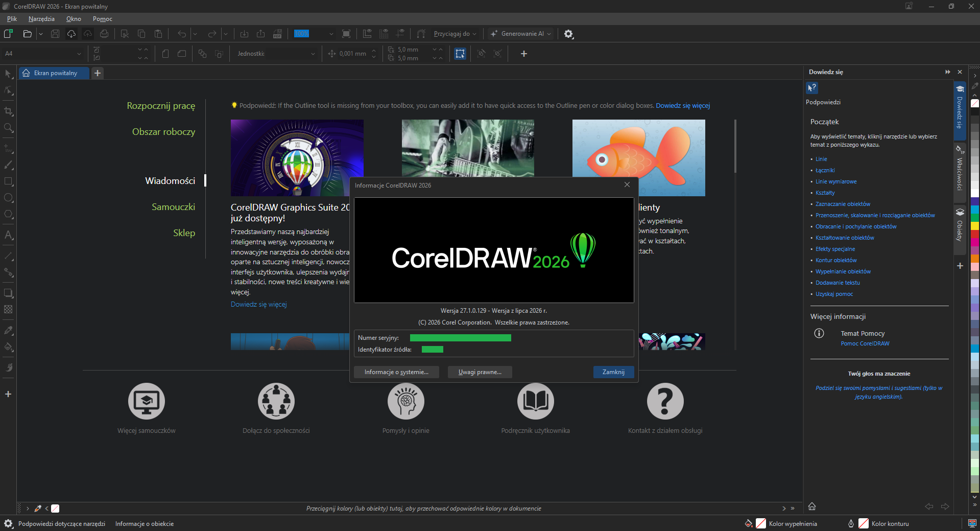This screenshot has width=980, height=531.
Task: Select the Transparency checkerboard tool
Action: [x=8, y=309]
